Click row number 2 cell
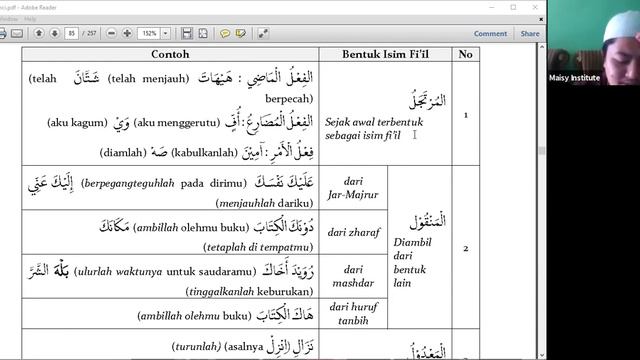 click(x=466, y=248)
